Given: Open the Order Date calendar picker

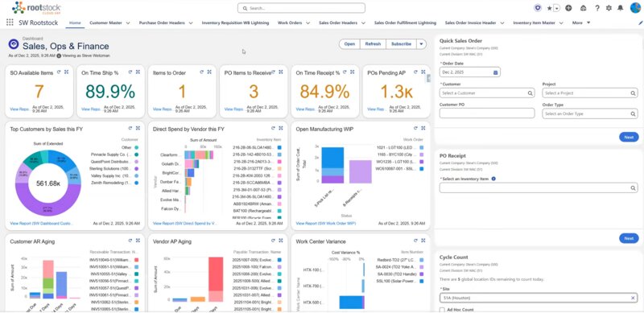Looking at the screenshot, I should point(495,72).
